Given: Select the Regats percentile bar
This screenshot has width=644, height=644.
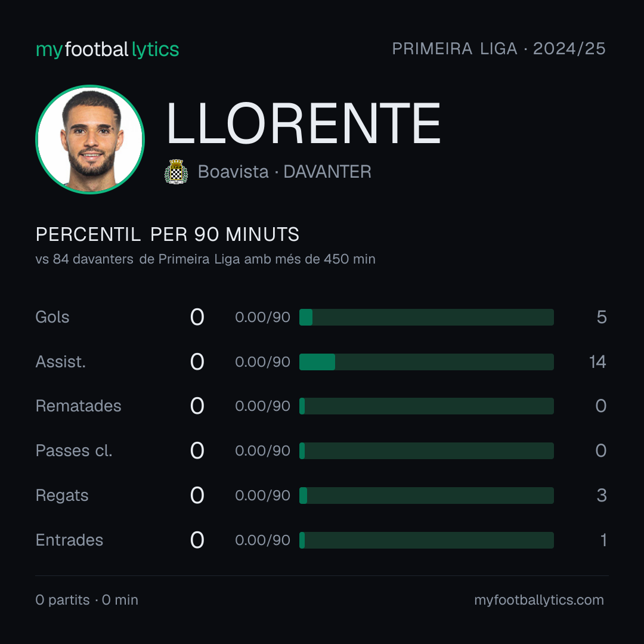Looking at the screenshot, I should pos(426,496).
